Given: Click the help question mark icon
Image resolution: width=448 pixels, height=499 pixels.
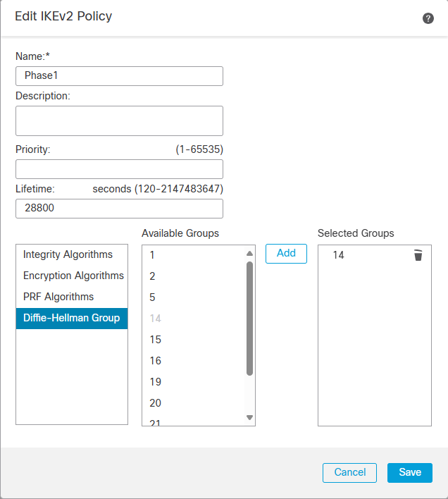Looking at the screenshot, I should tap(428, 18).
